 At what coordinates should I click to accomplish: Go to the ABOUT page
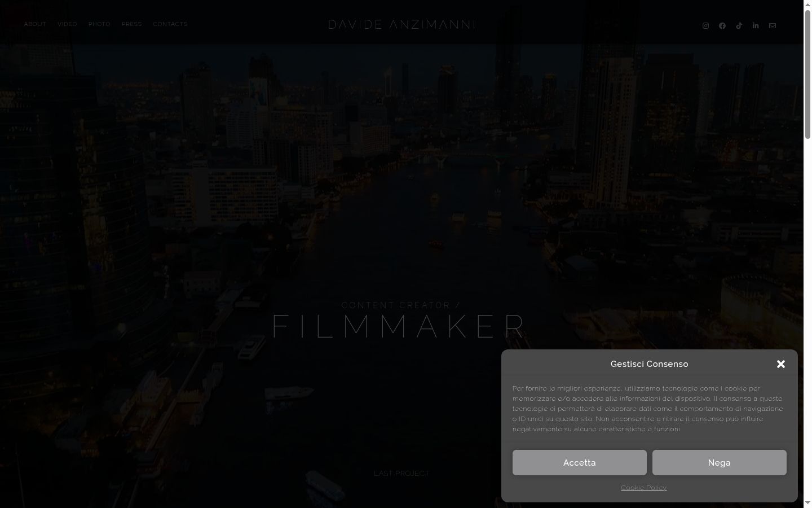pos(35,24)
